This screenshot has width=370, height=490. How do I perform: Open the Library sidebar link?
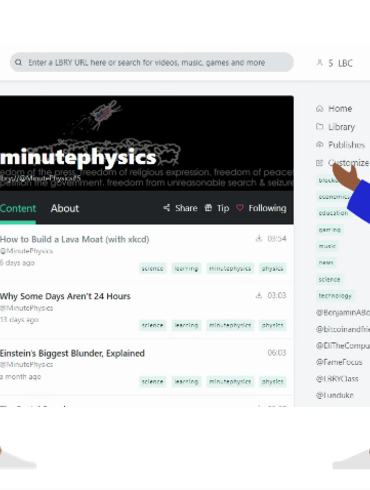341,127
